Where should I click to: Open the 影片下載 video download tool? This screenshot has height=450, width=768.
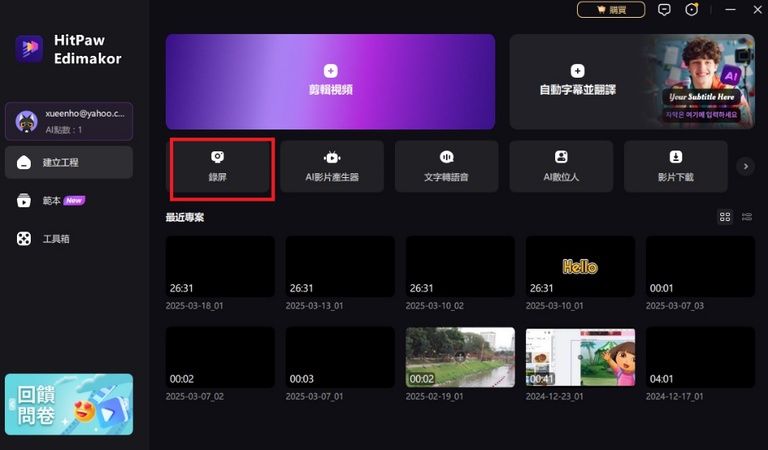point(676,166)
